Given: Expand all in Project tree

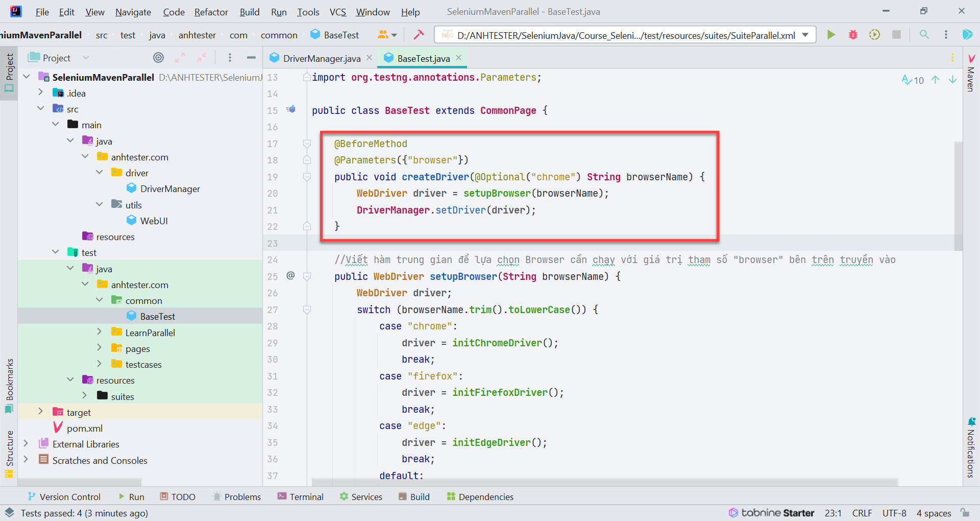Looking at the screenshot, I should click(x=180, y=58).
